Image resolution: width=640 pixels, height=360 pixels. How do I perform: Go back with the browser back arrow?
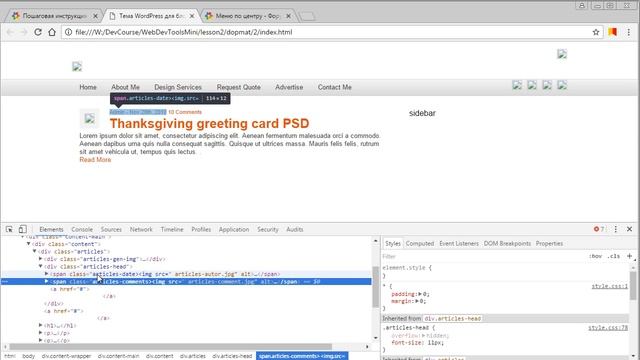[x=11, y=32]
